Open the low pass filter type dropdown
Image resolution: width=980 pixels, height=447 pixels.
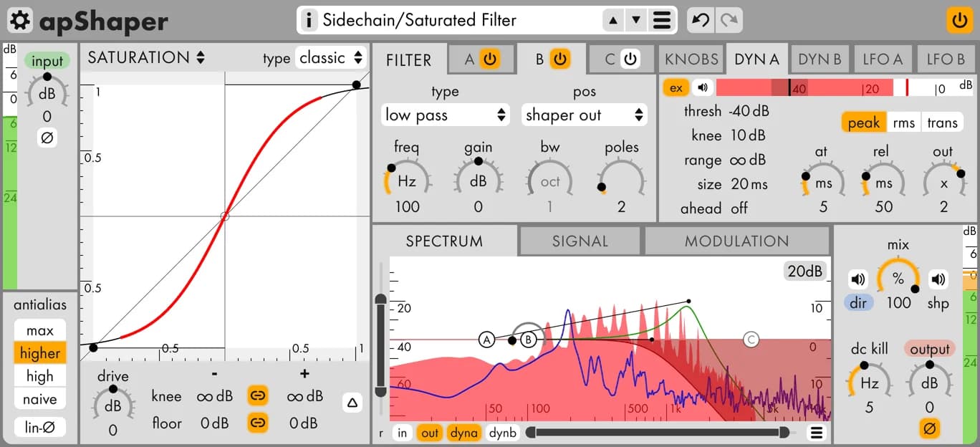pyautogui.click(x=445, y=115)
